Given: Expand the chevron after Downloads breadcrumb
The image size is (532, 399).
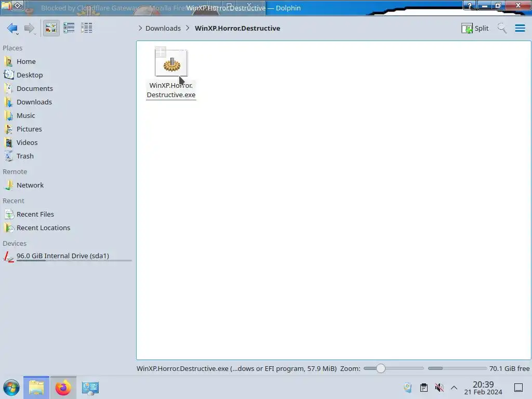Looking at the screenshot, I should pyautogui.click(x=188, y=28).
